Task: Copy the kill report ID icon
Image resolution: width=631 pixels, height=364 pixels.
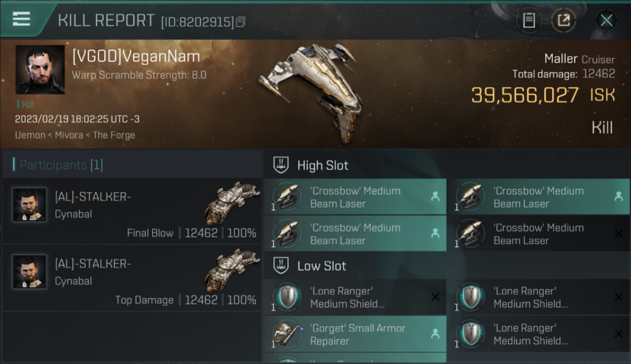Action: click(241, 22)
